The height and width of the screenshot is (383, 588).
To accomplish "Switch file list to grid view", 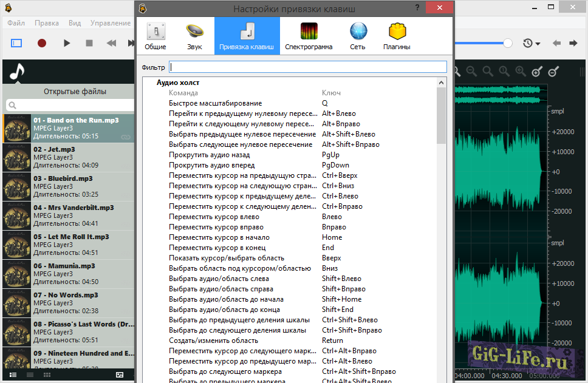I will [x=47, y=375].
